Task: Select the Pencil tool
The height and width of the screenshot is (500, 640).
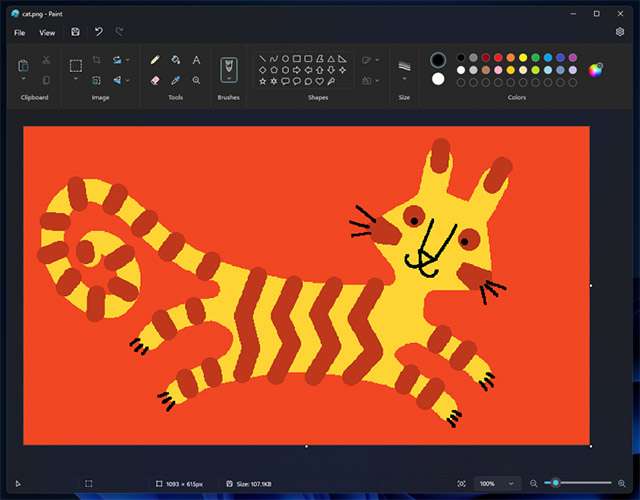Action: [x=155, y=60]
